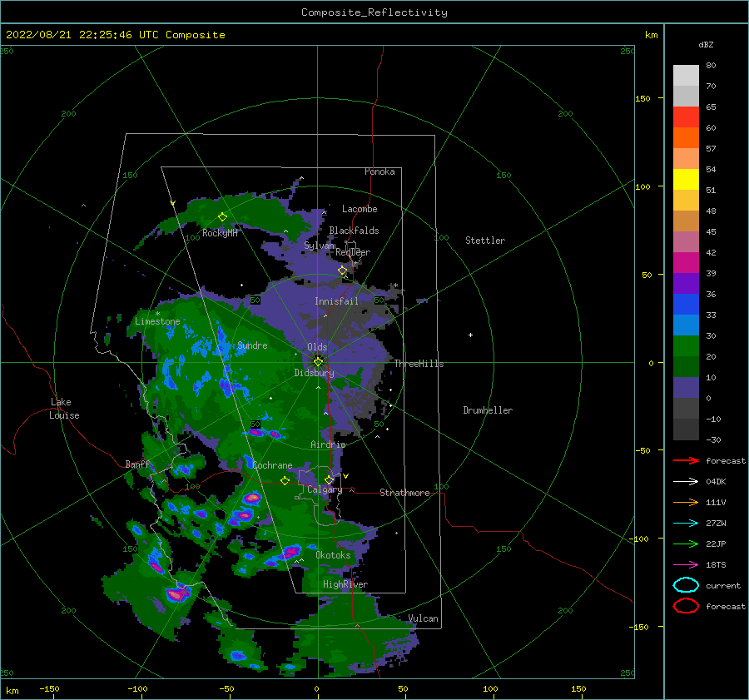Click the Blackfalds label

(354, 231)
